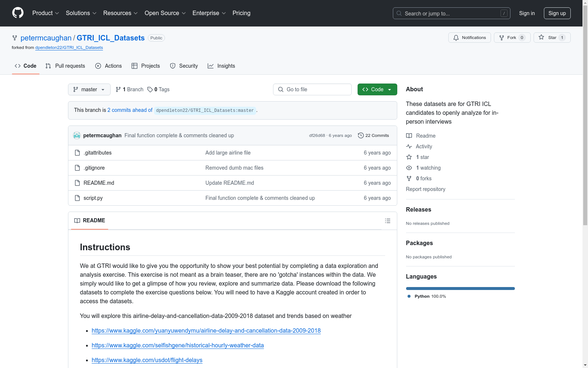Click 2 commits ahead of link

(130, 110)
